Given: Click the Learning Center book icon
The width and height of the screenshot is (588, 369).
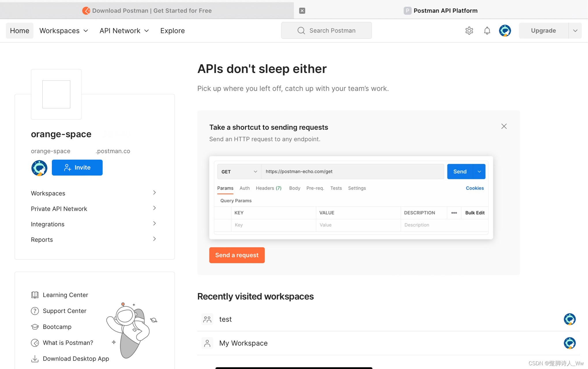Looking at the screenshot, I should [35, 295].
